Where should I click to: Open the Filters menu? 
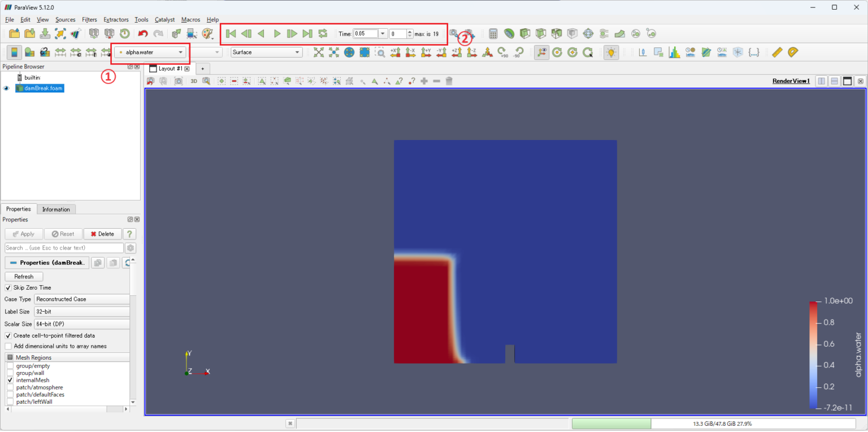[x=89, y=20]
